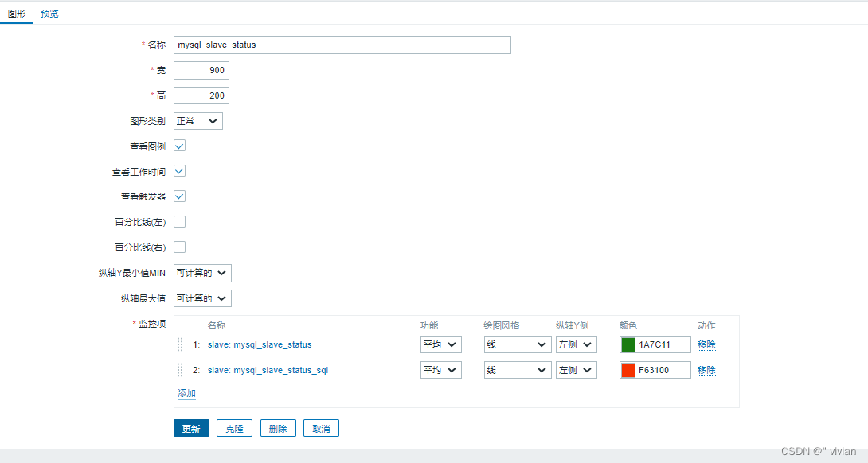This screenshot has width=868, height=463.
Task: Uncheck the 查看触发器 checkbox
Action: click(179, 196)
